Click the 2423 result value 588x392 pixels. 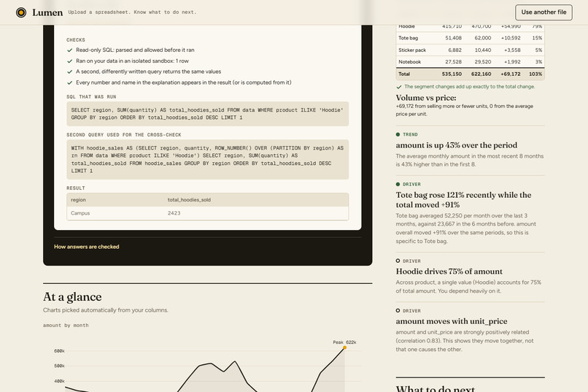(x=174, y=213)
